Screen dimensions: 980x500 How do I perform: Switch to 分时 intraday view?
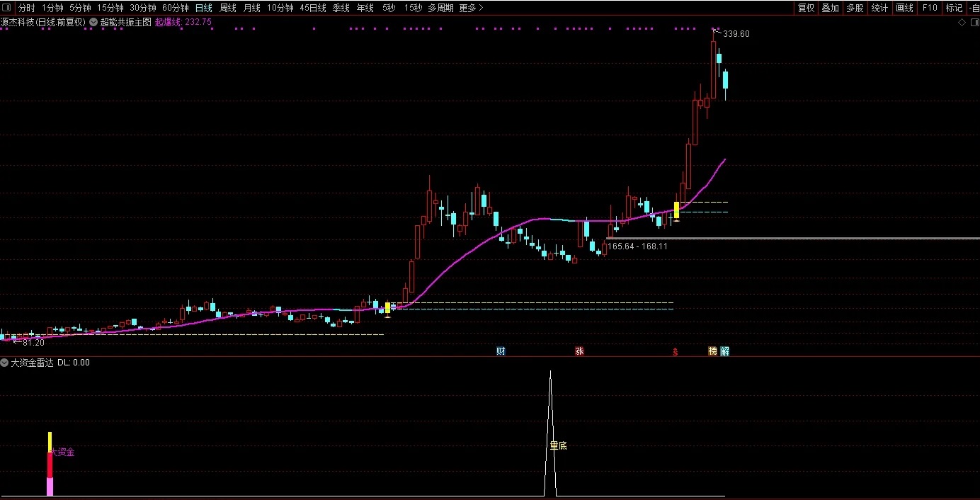(x=26, y=8)
